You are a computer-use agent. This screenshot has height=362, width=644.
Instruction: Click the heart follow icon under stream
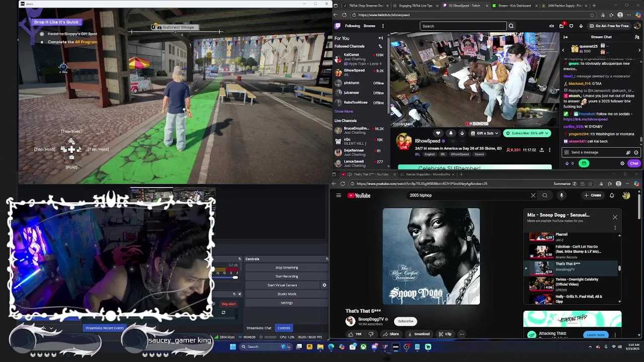coord(438,133)
